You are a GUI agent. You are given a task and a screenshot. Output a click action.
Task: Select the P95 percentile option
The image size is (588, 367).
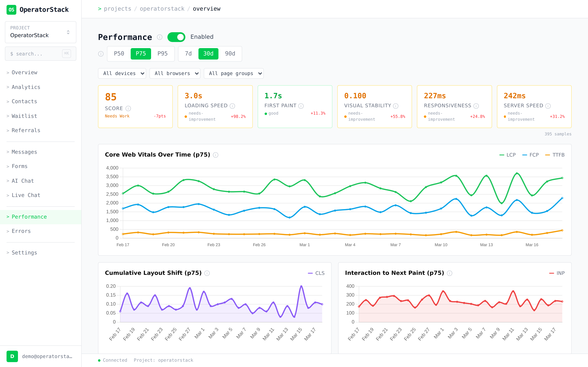tap(162, 54)
